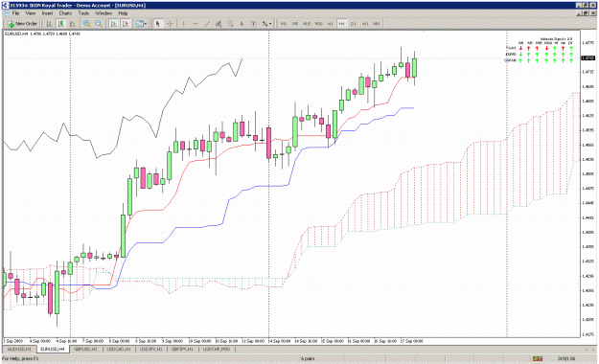Open the Help menu
Image resolution: width=599 pixels, height=364 pixels.
coord(123,13)
